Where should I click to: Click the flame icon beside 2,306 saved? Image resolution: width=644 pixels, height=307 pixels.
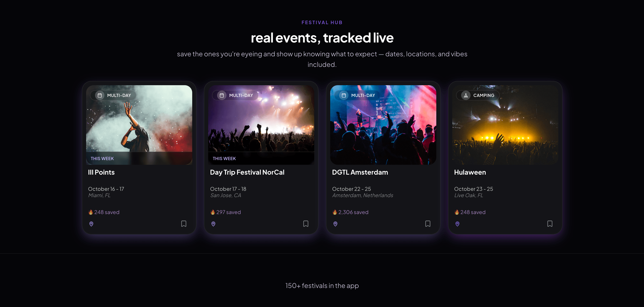[335, 212]
